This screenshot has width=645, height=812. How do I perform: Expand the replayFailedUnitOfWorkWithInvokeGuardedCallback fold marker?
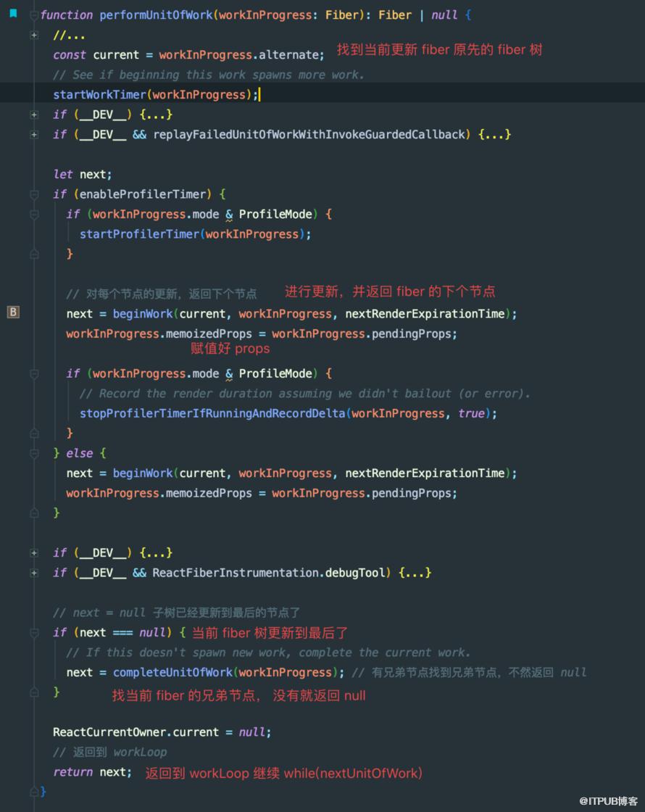coord(34,135)
